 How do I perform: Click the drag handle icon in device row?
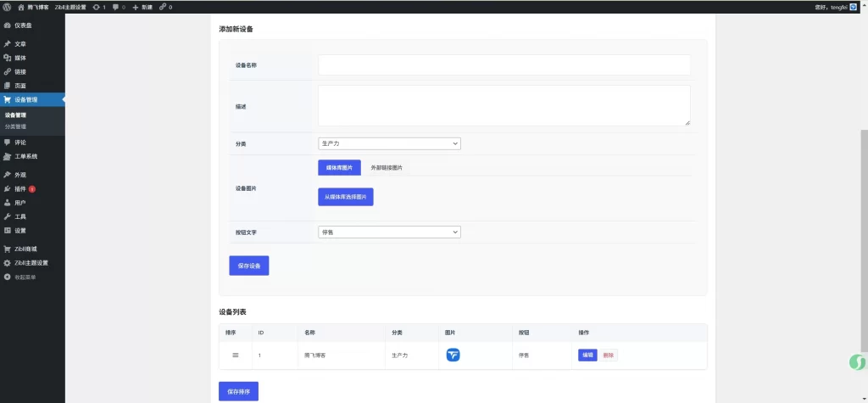point(236,355)
